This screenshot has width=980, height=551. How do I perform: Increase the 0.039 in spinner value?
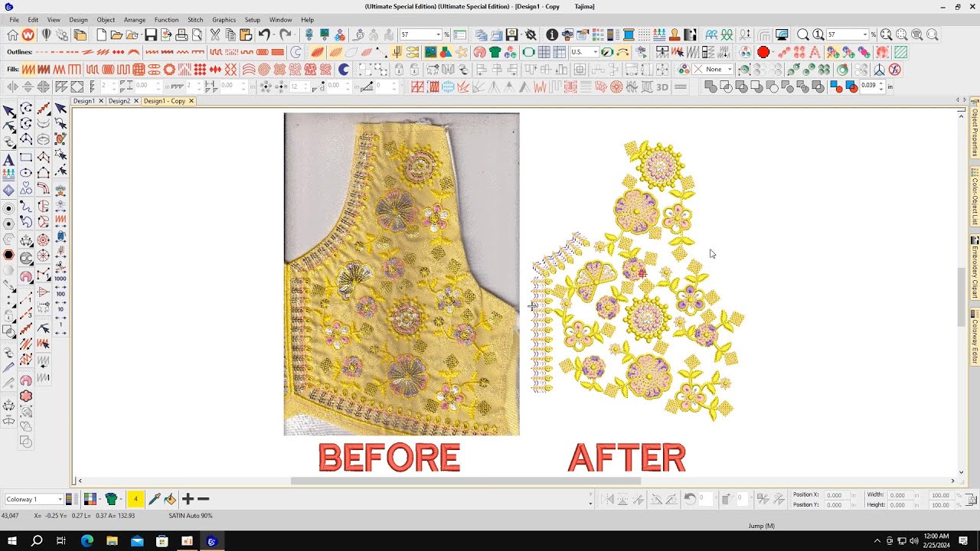coord(881,83)
